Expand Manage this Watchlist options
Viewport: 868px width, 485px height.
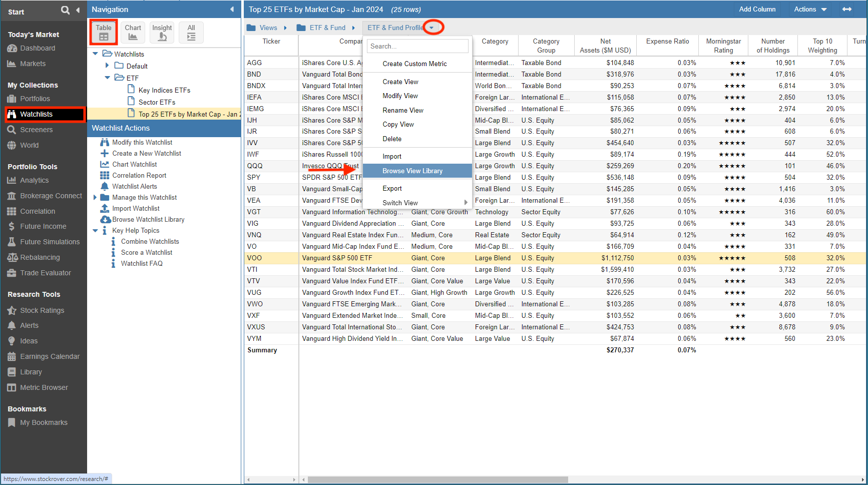pyautogui.click(x=95, y=197)
